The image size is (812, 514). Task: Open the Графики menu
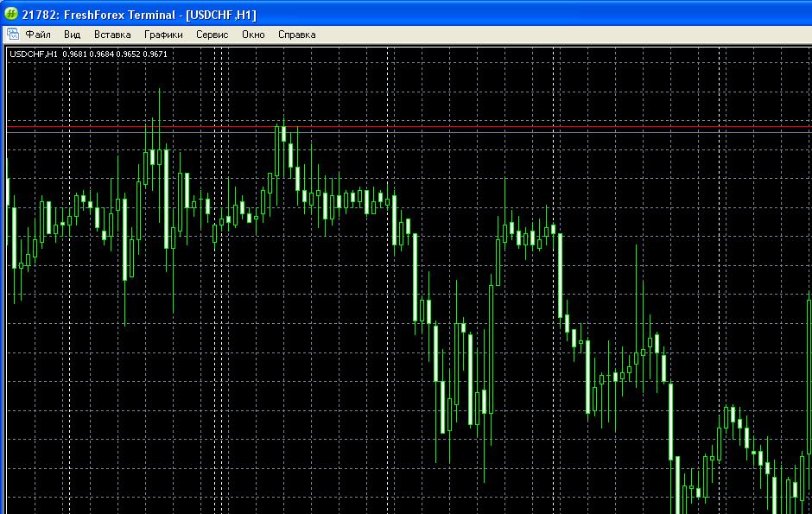point(163,35)
